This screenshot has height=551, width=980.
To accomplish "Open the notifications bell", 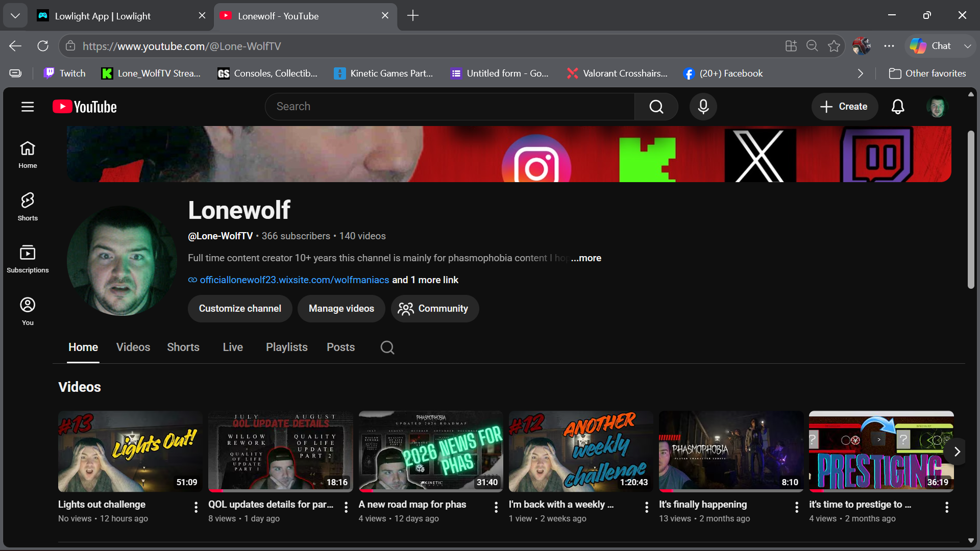I will coord(898,107).
